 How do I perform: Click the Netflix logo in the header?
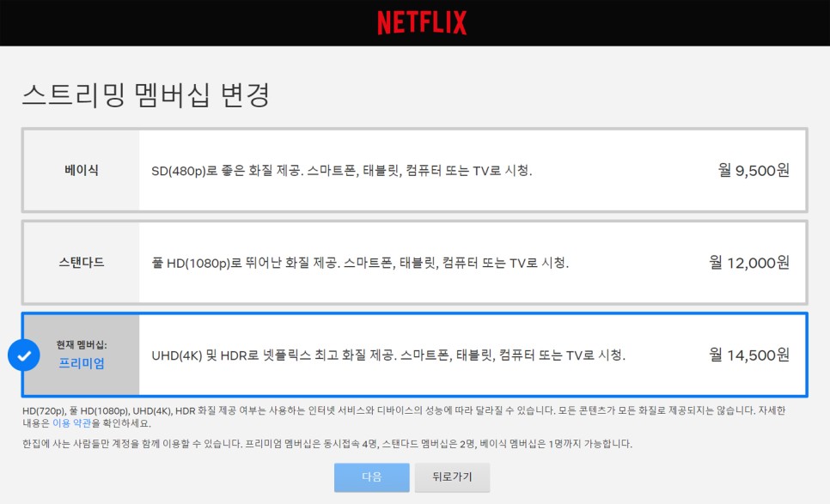point(422,22)
